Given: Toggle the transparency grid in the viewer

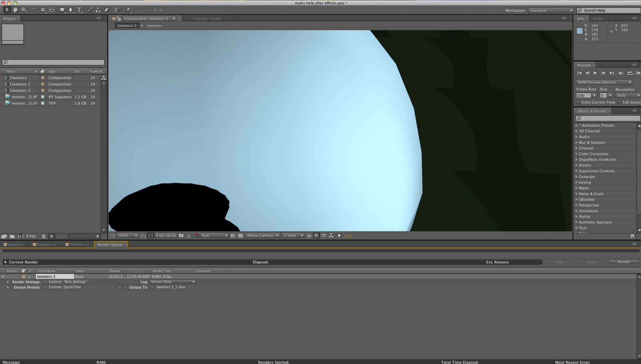Looking at the screenshot, I should point(240,235).
